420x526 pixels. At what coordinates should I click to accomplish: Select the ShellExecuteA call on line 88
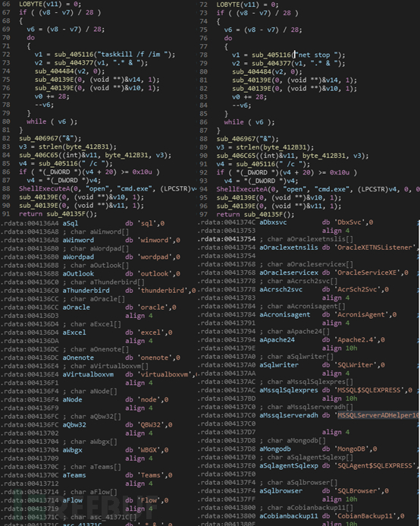click(108, 188)
